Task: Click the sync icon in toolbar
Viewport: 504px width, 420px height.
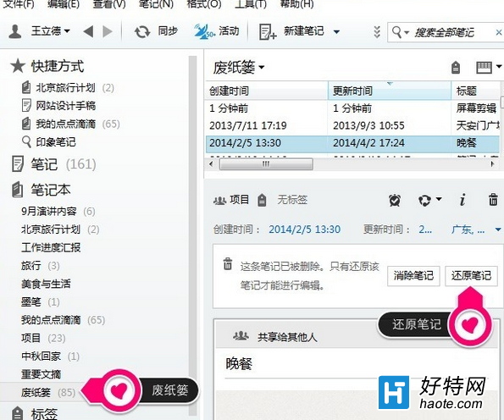Action: pyautogui.click(x=142, y=32)
